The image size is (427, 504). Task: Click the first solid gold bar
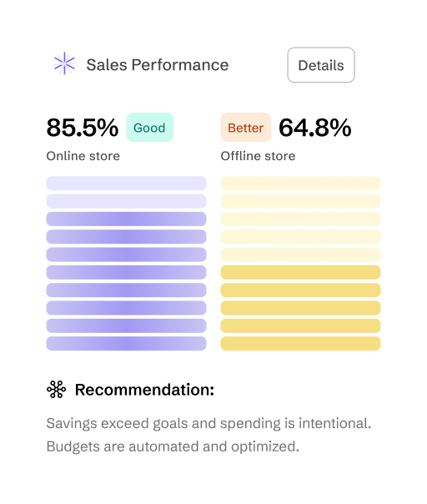click(x=301, y=272)
